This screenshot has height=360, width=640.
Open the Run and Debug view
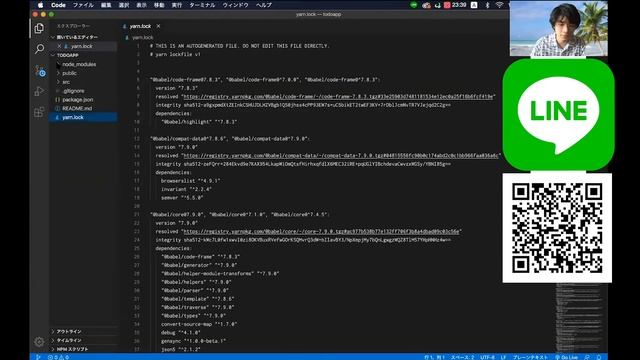[x=39, y=91]
